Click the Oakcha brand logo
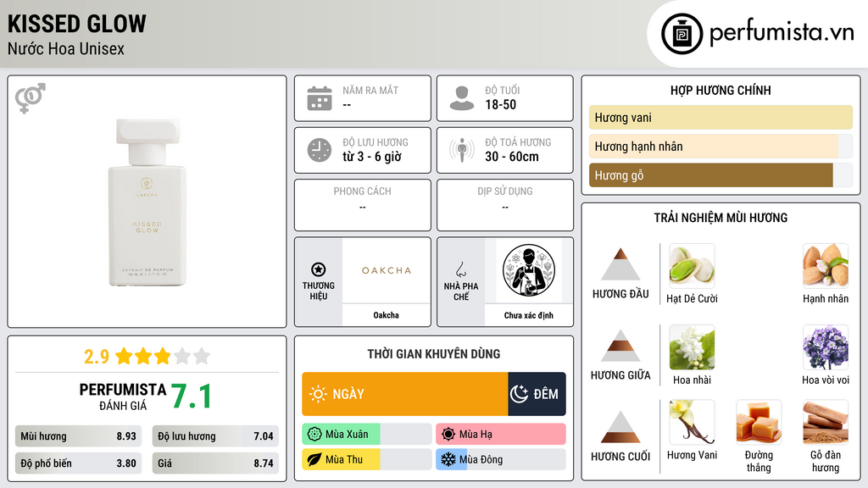Image resolution: width=868 pixels, height=488 pixels. pyautogui.click(x=387, y=270)
